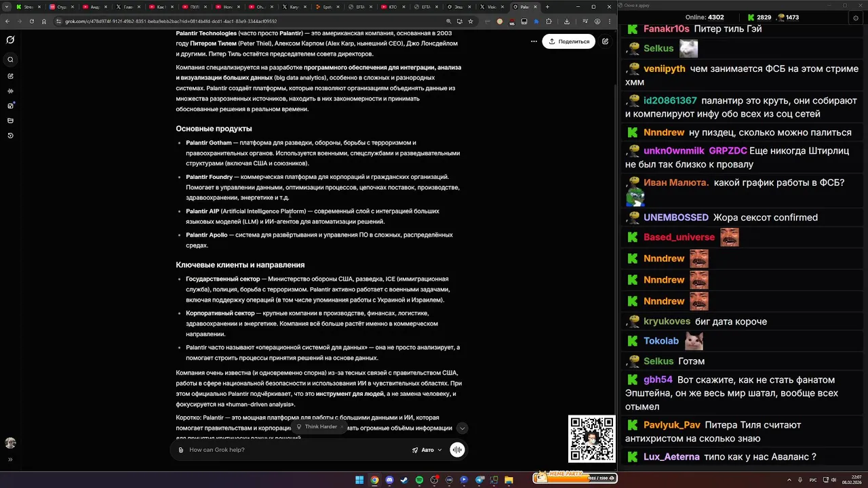Open the tab search dropdown
The width and height of the screenshot is (868, 488).
[x=5, y=7]
